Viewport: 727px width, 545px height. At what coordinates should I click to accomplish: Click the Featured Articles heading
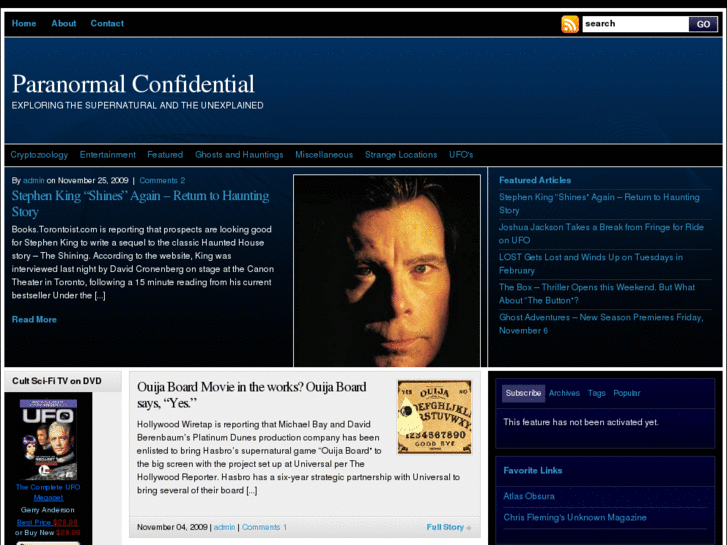point(535,180)
